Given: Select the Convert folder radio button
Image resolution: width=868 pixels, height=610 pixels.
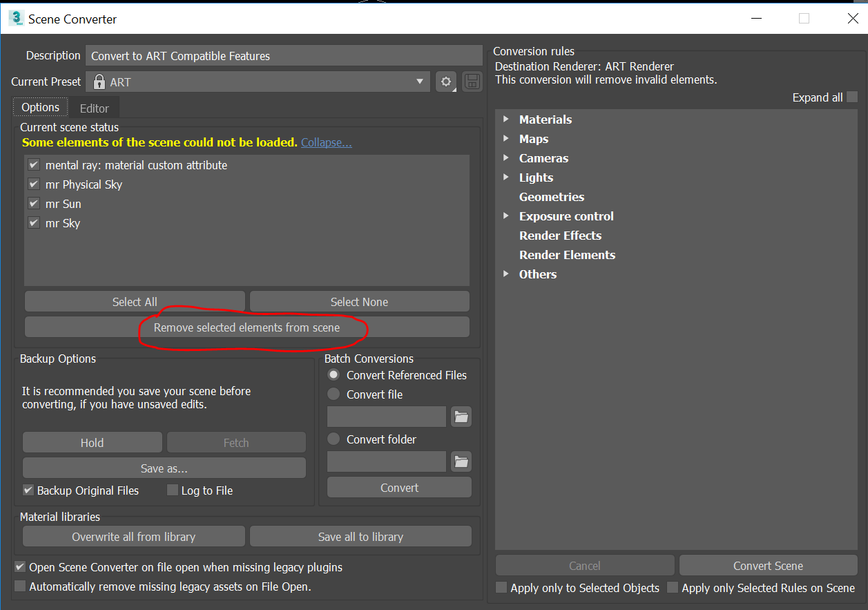Looking at the screenshot, I should [334, 439].
